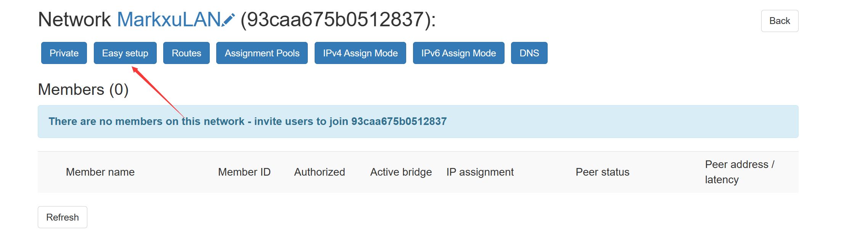Launch Easy setup for the network
This screenshot has width=868, height=240.
point(125,53)
